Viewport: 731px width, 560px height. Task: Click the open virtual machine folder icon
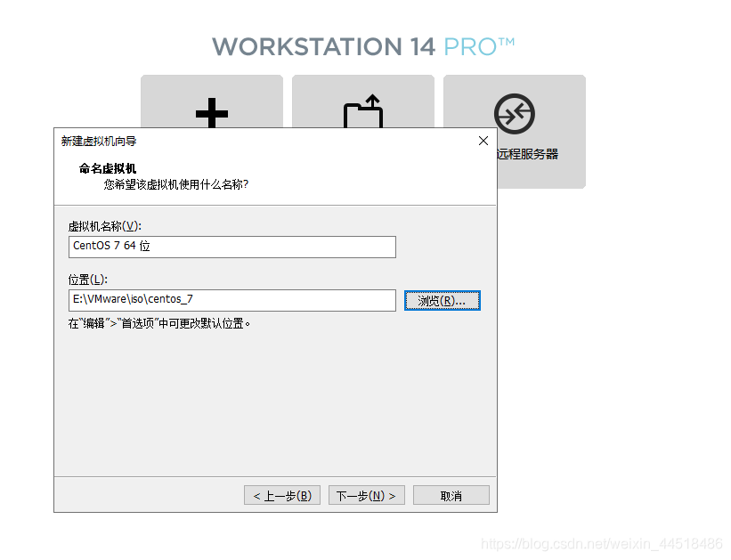point(363,111)
